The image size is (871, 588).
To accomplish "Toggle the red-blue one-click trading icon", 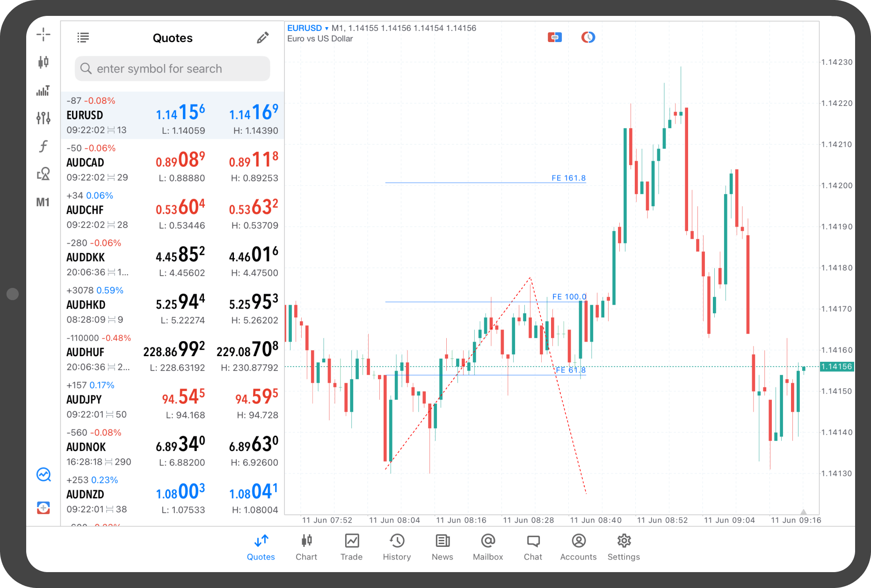I will [x=554, y=37].
